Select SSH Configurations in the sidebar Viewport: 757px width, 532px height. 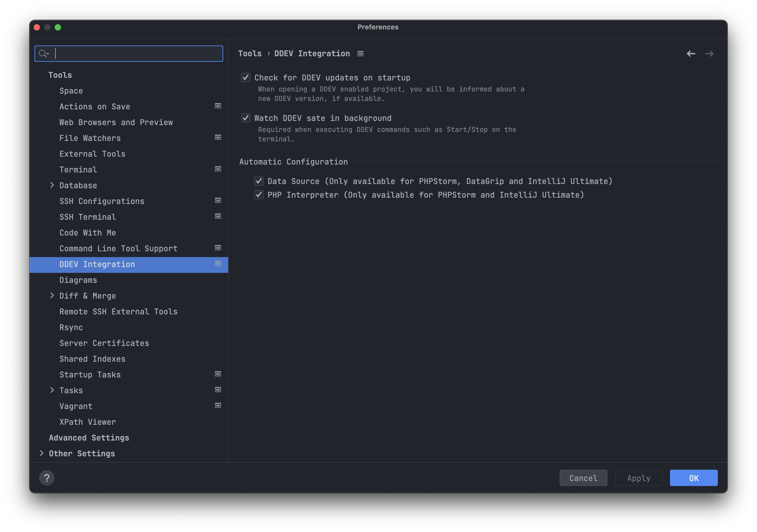click(x=101, y=201)
